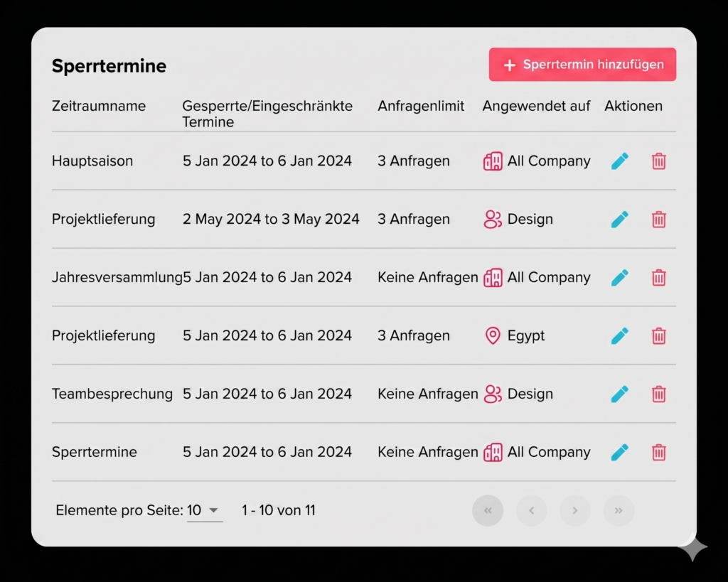
Task: Edit the Hauptsaison blackout period
Action: (x=620, y=161)
